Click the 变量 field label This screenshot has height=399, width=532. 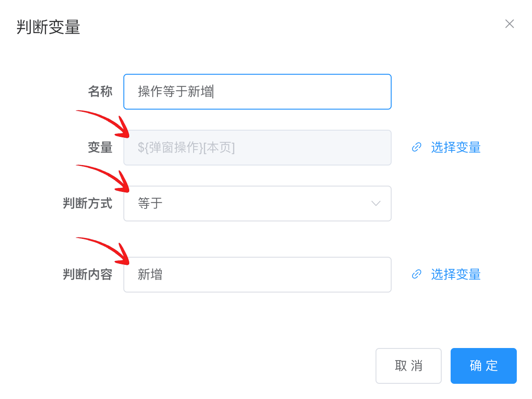click(100, 147)
